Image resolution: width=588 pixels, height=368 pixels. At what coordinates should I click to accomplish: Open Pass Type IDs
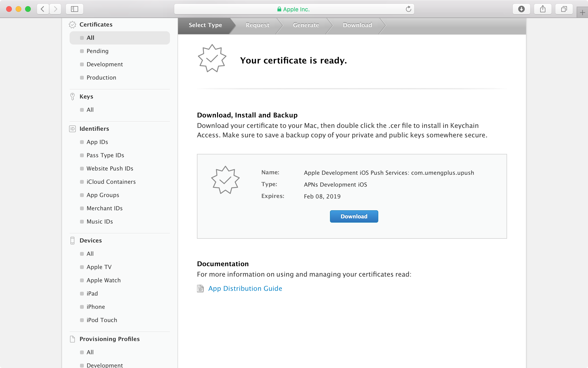105,155
